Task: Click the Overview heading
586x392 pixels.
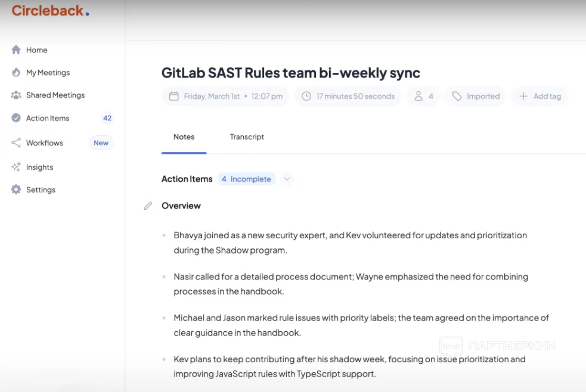Action: (x=181, y=206)
